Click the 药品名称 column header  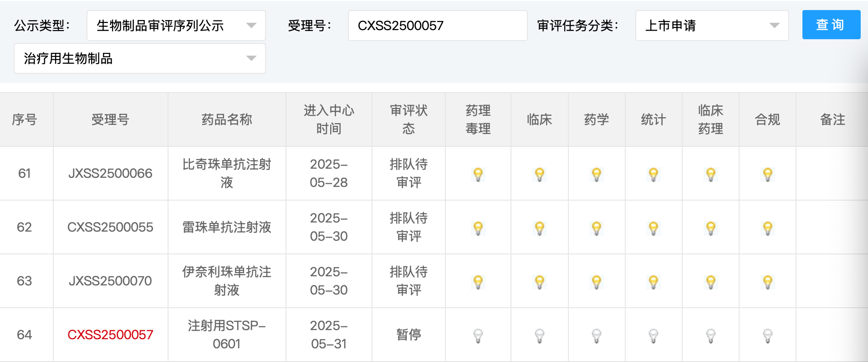(x=227, y=119)
